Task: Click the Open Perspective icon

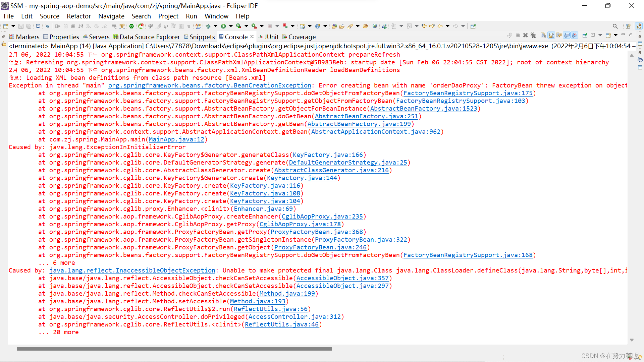Action: coord(628,26)
